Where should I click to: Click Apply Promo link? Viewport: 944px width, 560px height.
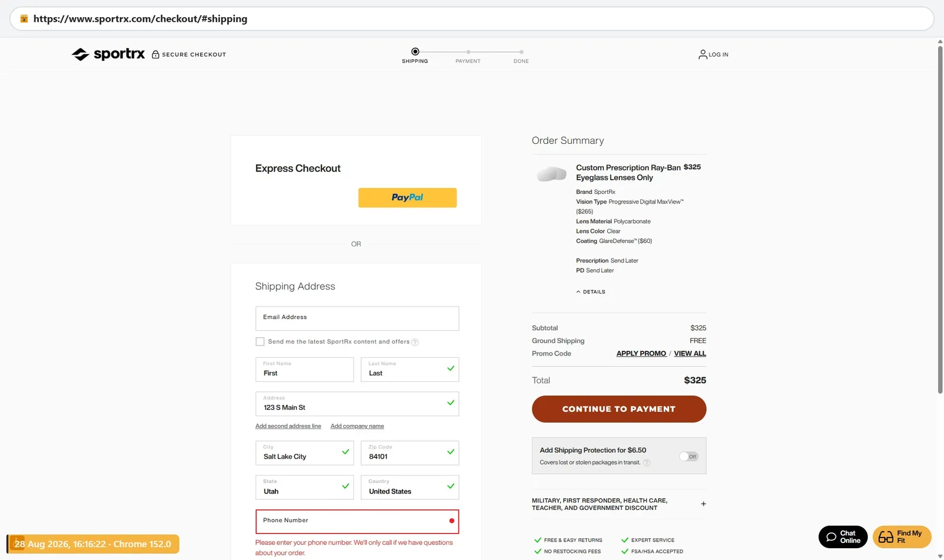pyautogui.click(x=641, y=354)
